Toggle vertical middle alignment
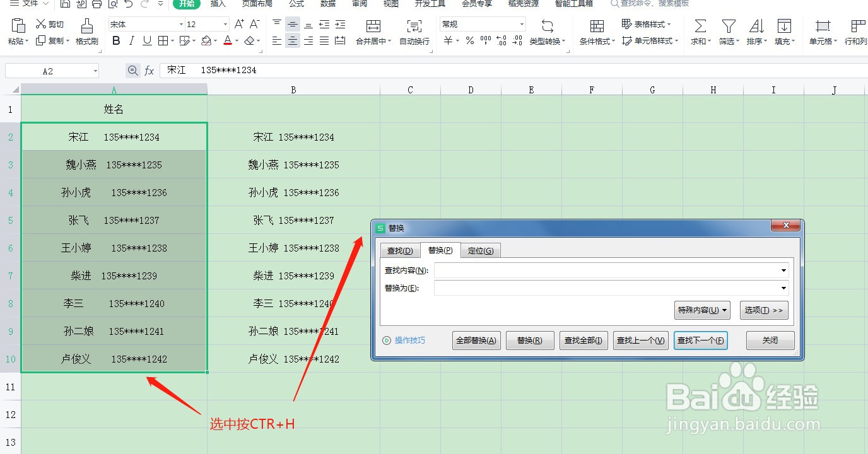 (x=293, y=24)
